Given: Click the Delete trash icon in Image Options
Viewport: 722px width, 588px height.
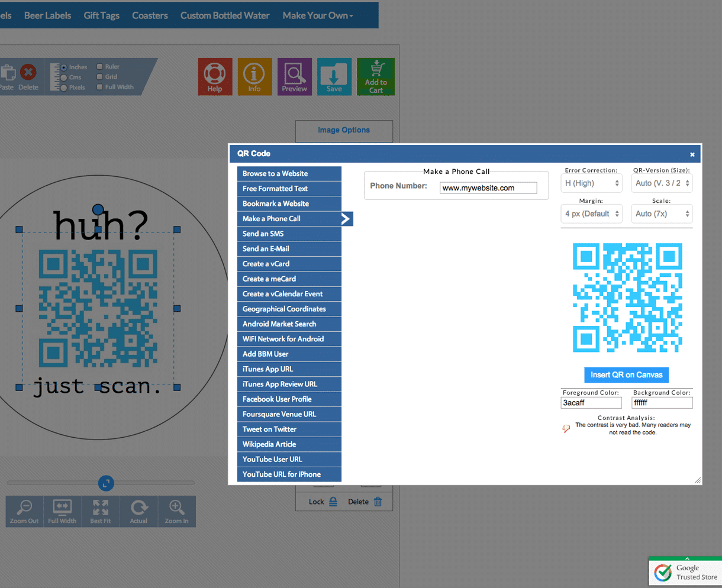Looking at the screenshot, I should point(378,502).
